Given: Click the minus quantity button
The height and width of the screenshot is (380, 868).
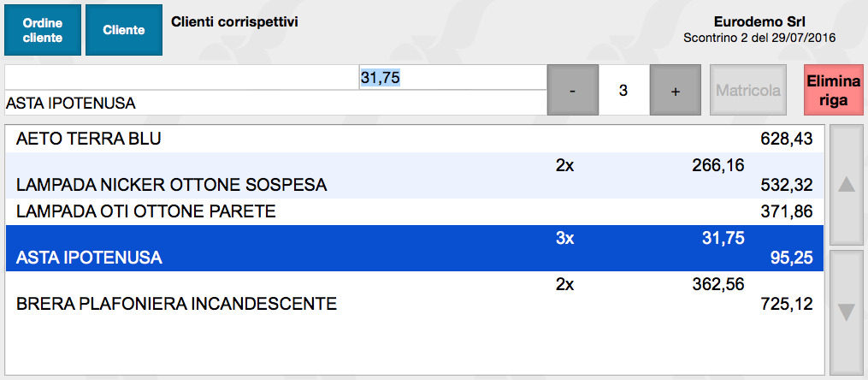Looking at the screenshot, I should (x=572, y=90).
